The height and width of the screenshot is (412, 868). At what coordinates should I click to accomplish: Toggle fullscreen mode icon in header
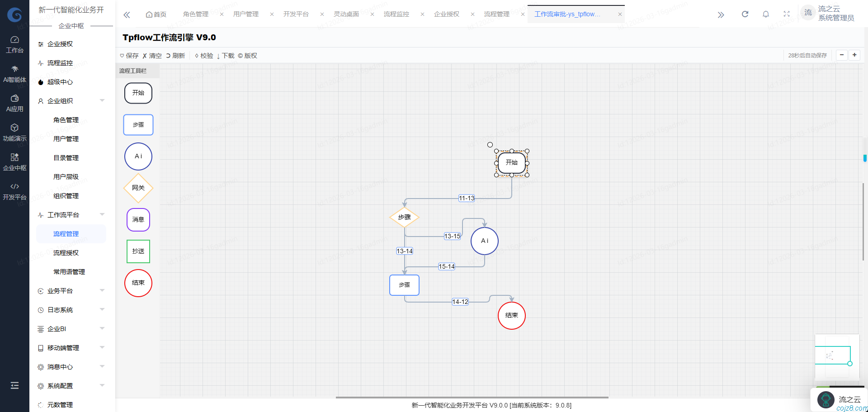[786, 14]
